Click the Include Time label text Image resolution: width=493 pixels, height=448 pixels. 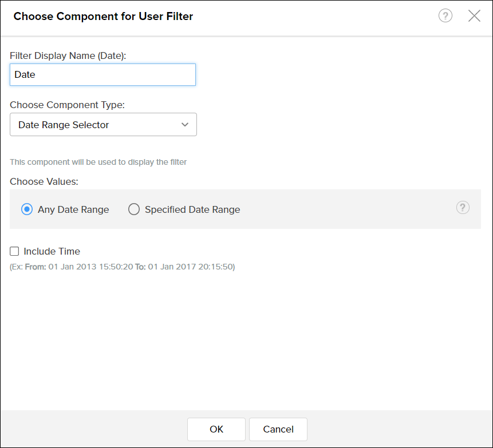pos(52,251)
